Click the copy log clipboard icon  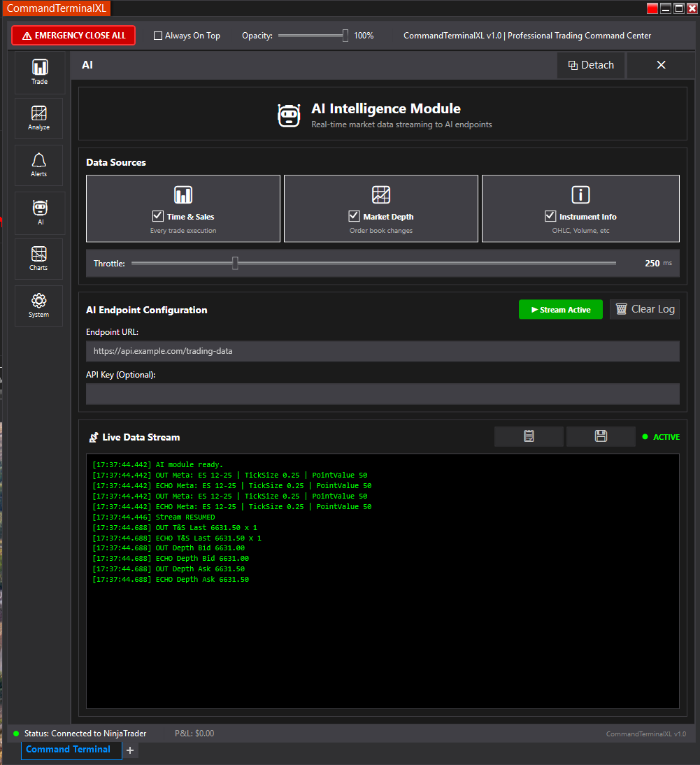pos(529,436)
